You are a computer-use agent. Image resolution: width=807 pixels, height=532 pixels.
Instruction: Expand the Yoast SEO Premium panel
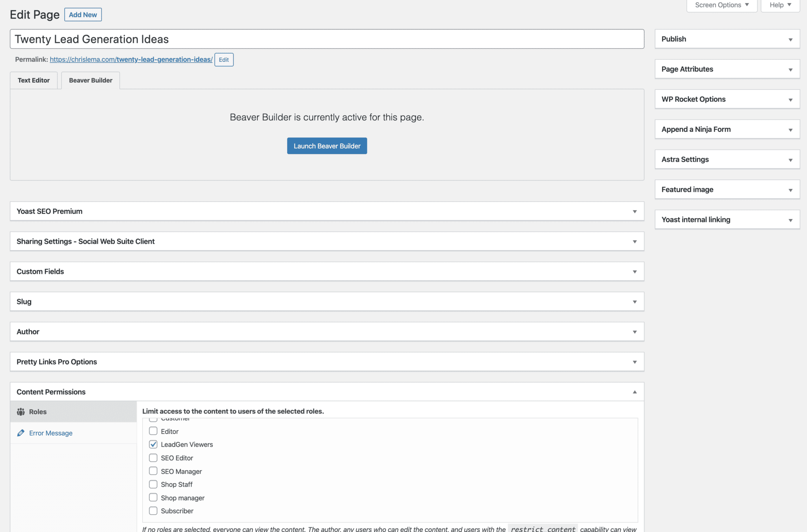(x=634, y=211)
